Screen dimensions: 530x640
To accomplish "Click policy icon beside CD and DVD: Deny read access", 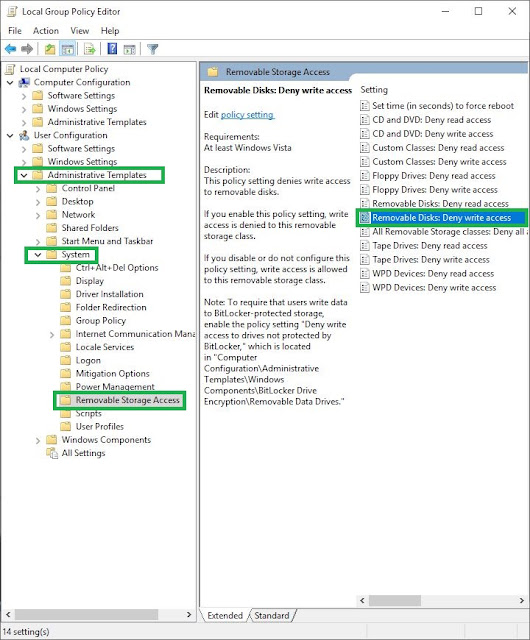I will click(x=365, y=120).
